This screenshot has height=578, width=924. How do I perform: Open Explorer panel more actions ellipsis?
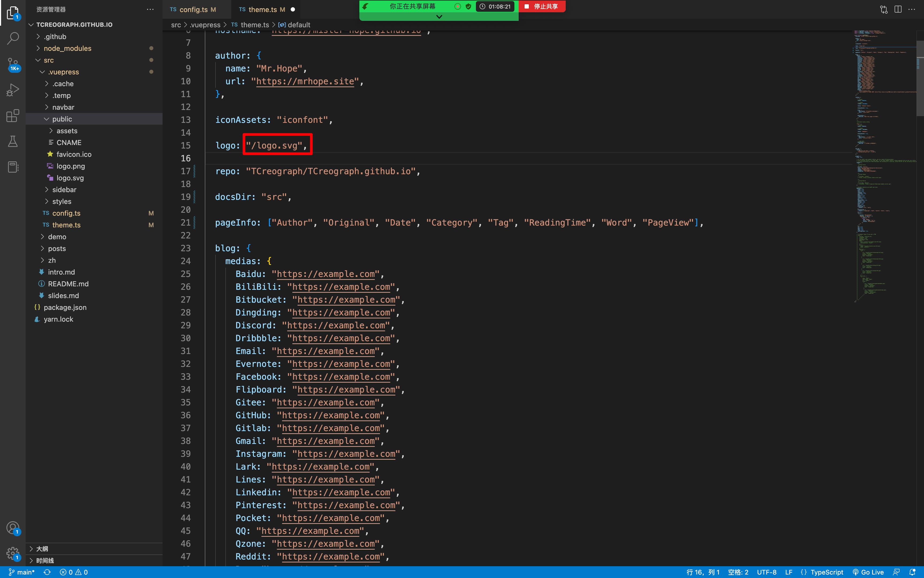click(x=150, y=9)
